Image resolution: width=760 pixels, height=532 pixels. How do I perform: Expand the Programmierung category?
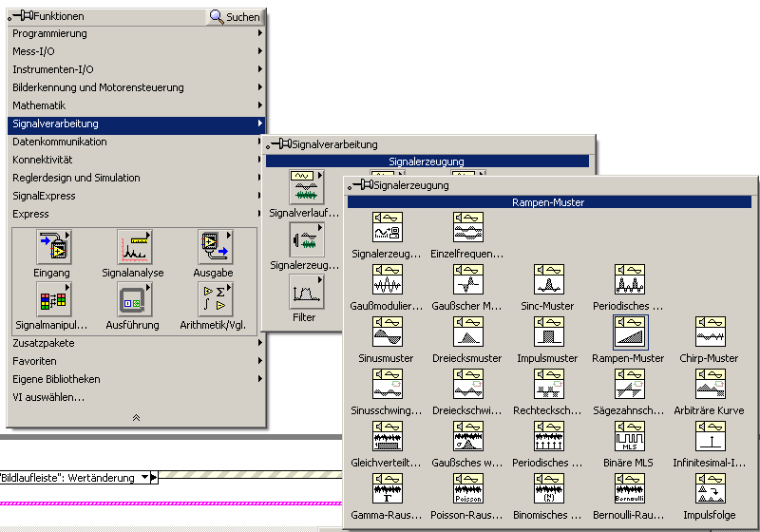tap(136, 33)
